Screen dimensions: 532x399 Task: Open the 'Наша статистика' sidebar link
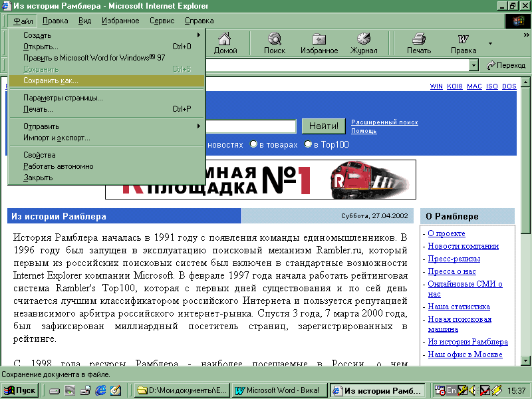pyautogui.click(x=459, y=307)
